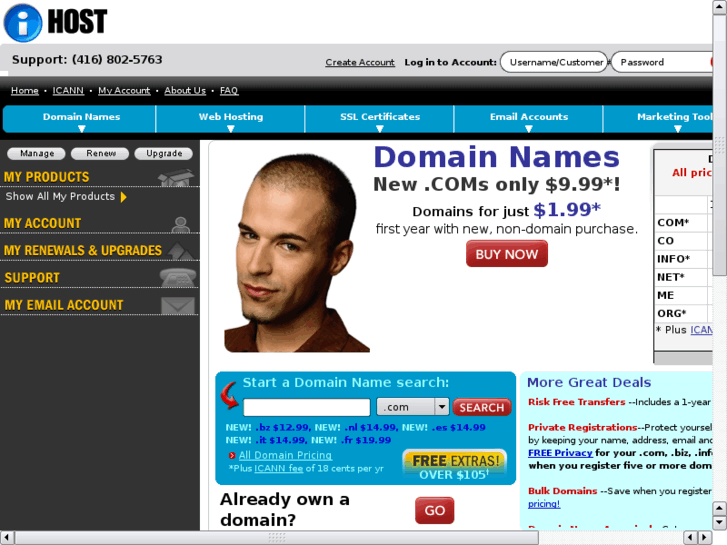Click the red bullet before All Domain Pricing
The height and width of the screenshot is (545, 727).
[x=232, y=455]
